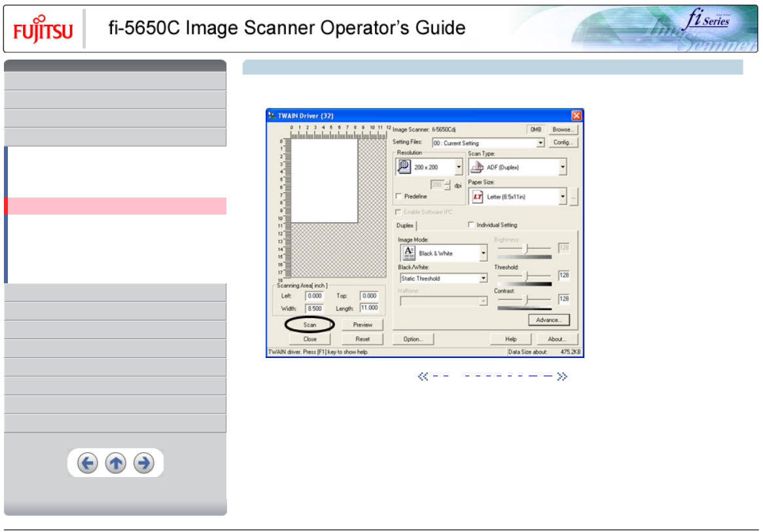The height and width of the screenshot is (532, 763).
Task: Click the Config... button
Action: pyautogui.click(x=563, y=142)
